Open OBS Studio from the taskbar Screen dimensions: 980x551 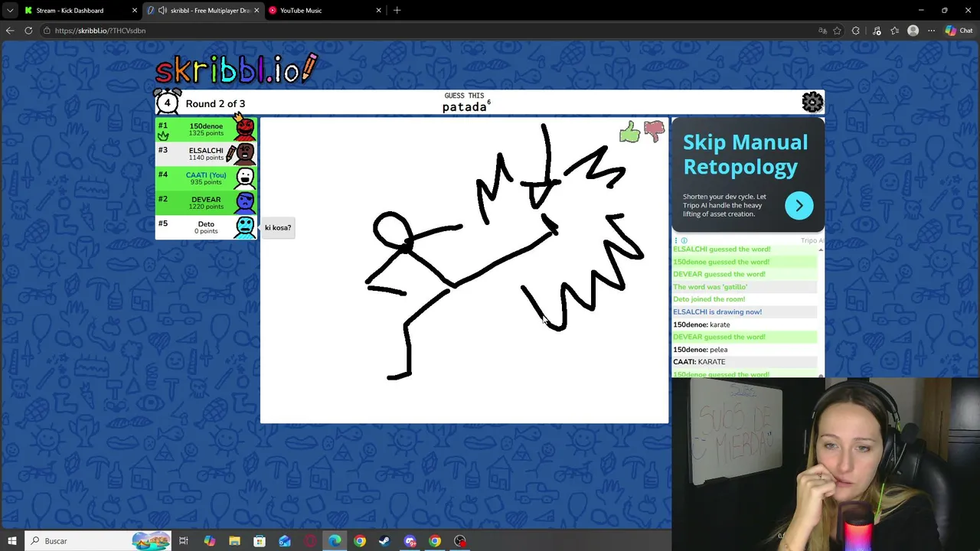(460, 541)
